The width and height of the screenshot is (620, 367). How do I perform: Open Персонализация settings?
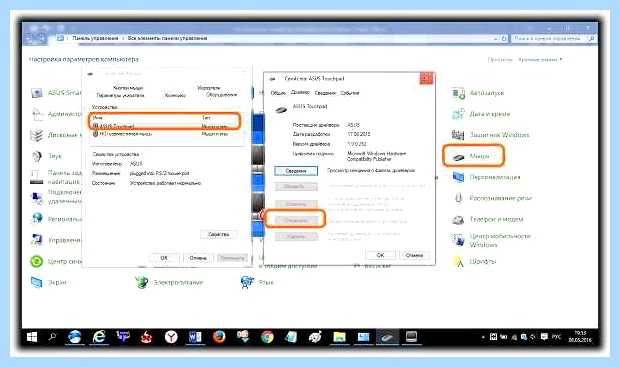(x=486, y=177)
